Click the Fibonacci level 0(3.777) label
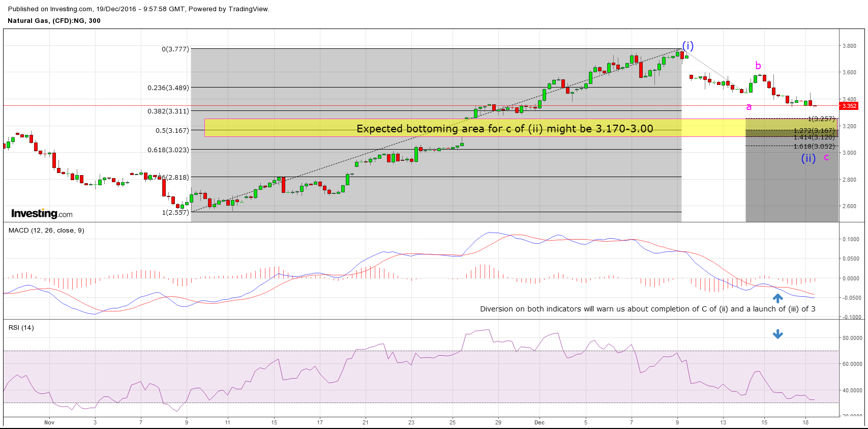Screen dimensions: 868x429 tap(175, 49)
